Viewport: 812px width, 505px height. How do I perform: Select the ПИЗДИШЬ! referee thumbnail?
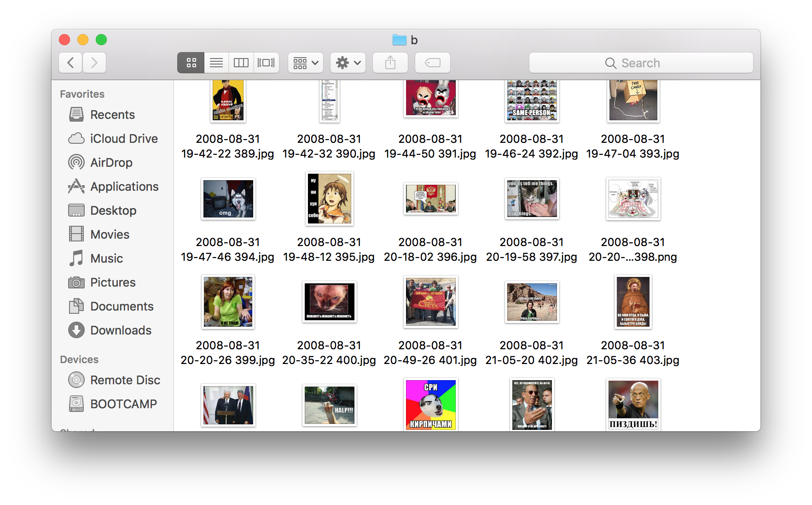coord(633,405)
